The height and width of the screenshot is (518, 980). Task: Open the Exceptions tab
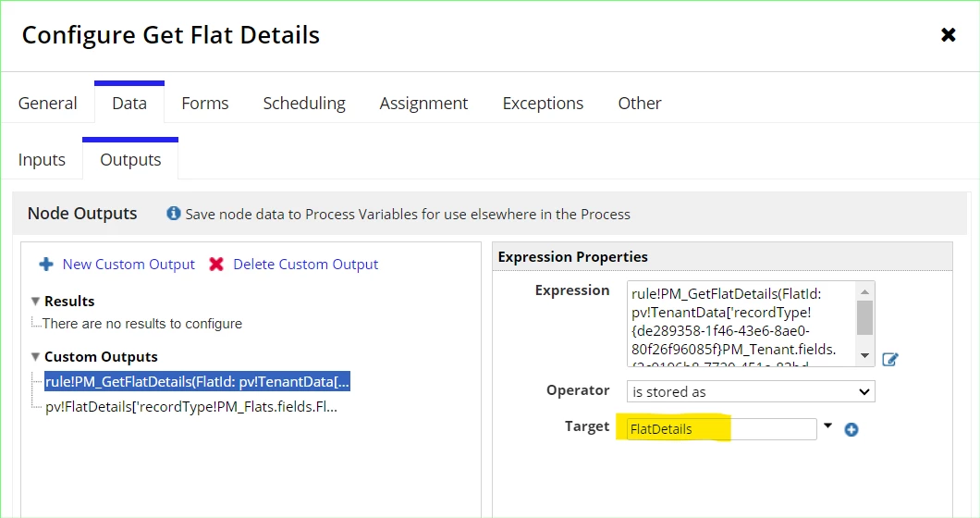click(x=543, y=104)
